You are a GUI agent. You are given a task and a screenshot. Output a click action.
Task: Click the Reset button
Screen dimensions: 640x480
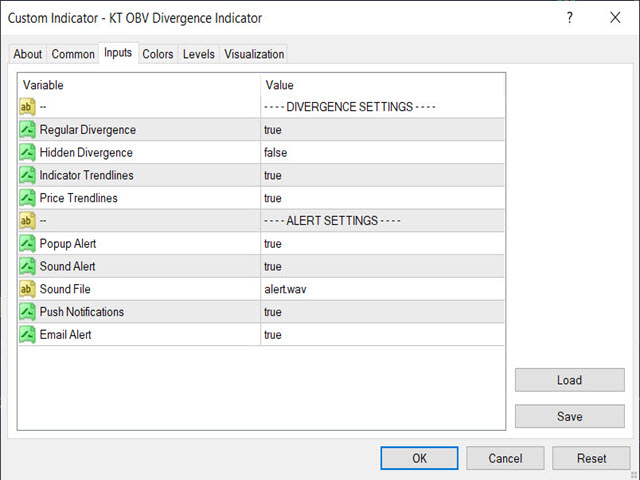[591, 458]
